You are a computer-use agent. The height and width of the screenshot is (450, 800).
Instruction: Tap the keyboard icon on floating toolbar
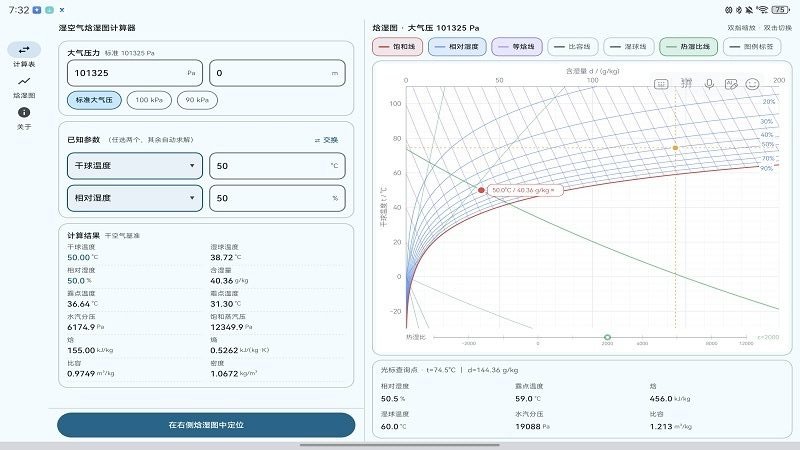coord(661,84)
